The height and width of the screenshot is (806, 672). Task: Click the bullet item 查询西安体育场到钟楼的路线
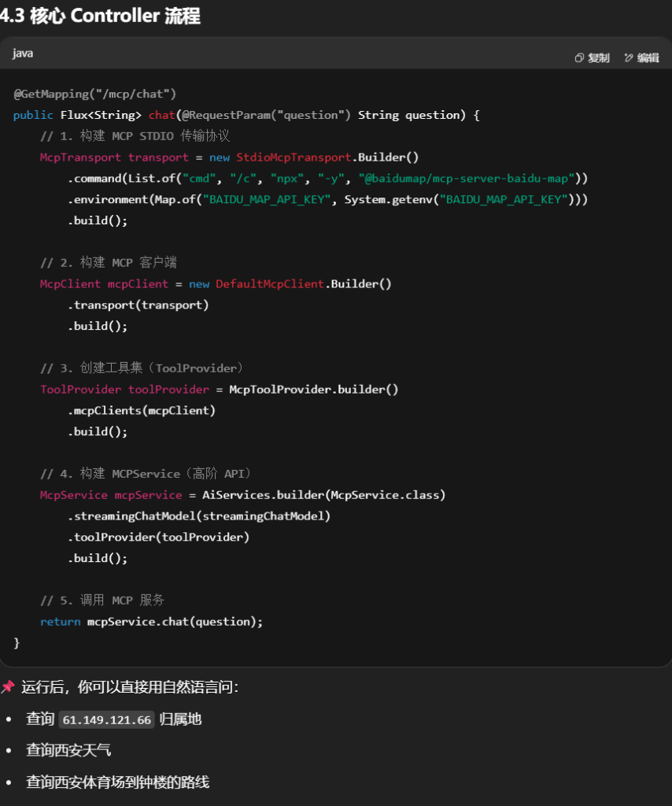(x=117, y=782)
